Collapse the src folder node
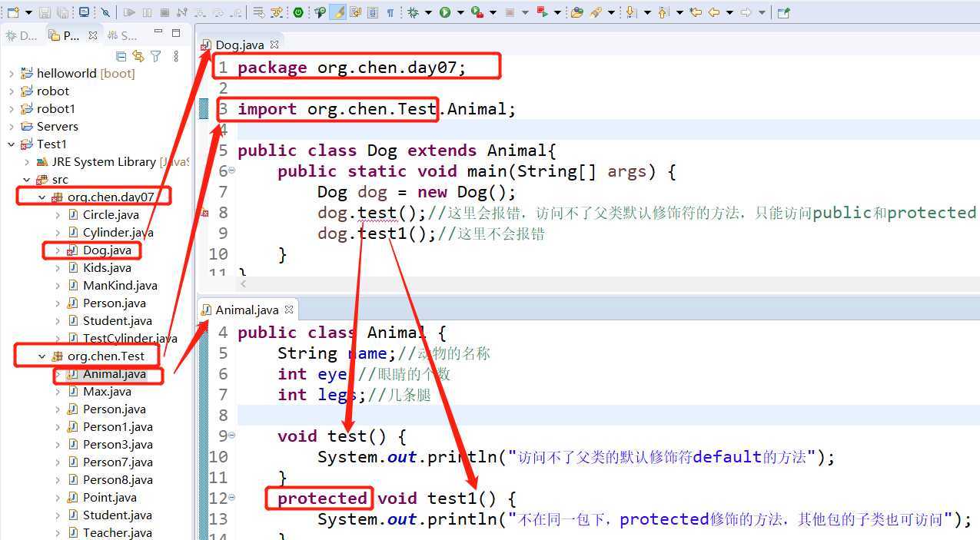 [27, 180]
